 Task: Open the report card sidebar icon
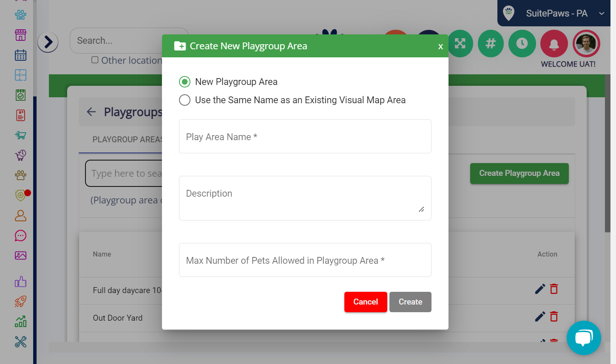tap(20, 115)
